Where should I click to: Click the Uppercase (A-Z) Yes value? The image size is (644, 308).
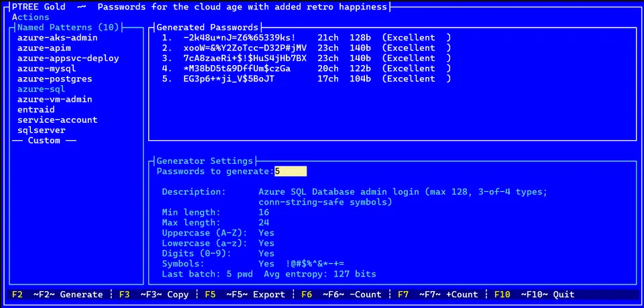tap(266, 233)
